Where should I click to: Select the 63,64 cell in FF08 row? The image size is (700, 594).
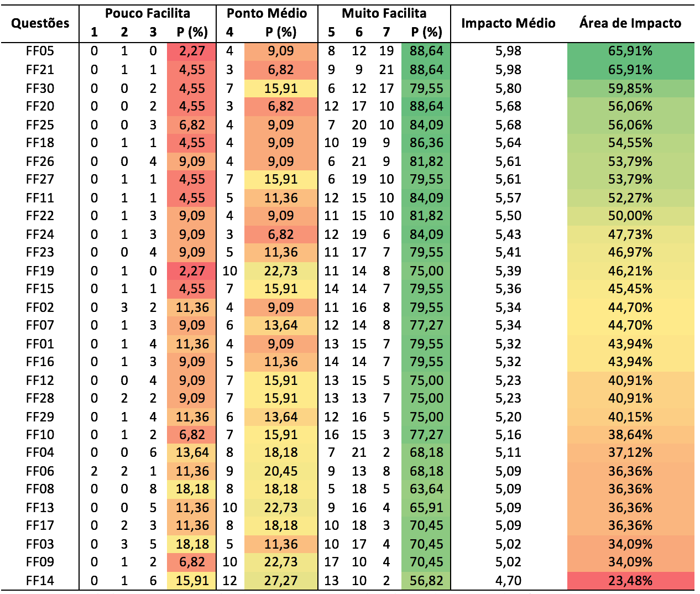coord(426,489)
